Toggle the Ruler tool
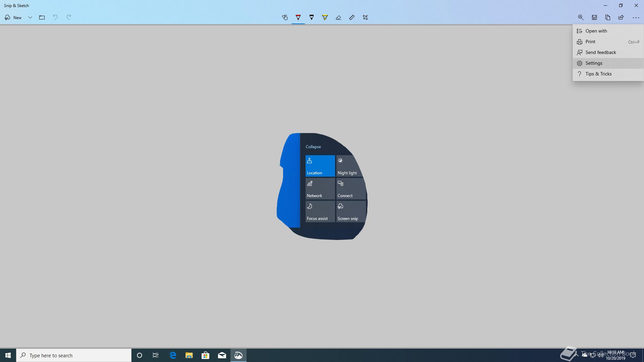Image resolution: width=644 pixels, height=362 pixels. tap(352, 17)
